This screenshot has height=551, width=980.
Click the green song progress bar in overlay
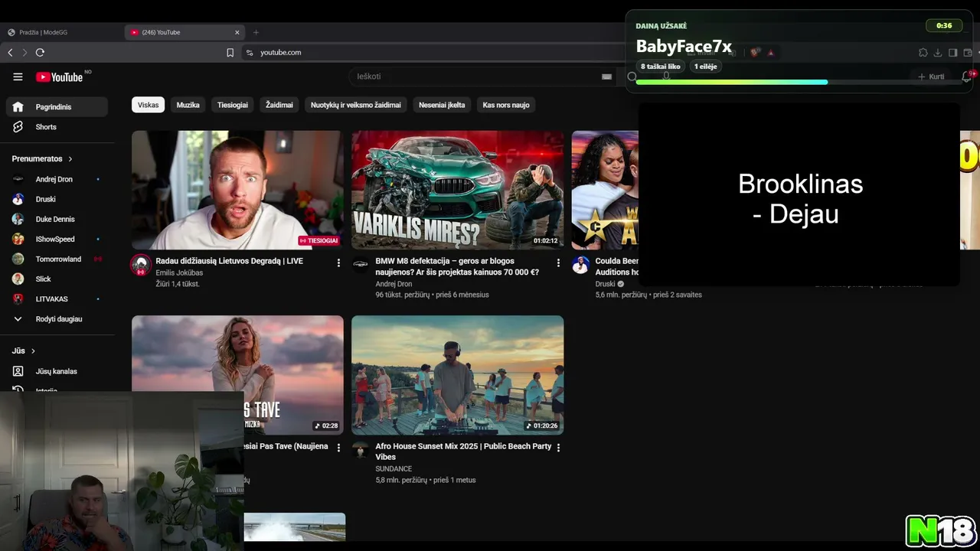coord(732,82)
